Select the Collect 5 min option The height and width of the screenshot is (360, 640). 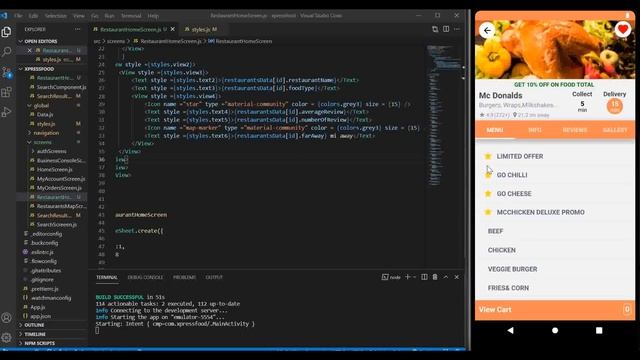[x=582, y=102]
